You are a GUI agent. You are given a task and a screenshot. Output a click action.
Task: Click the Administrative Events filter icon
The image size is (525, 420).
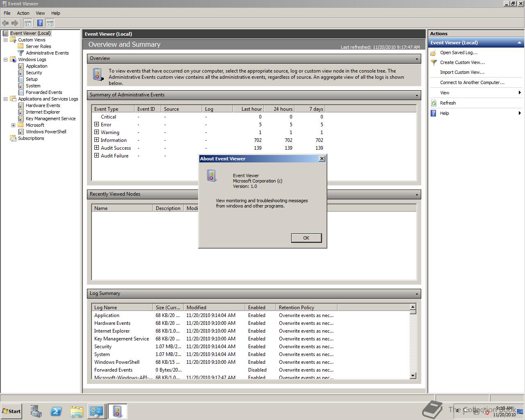[21, 53]
